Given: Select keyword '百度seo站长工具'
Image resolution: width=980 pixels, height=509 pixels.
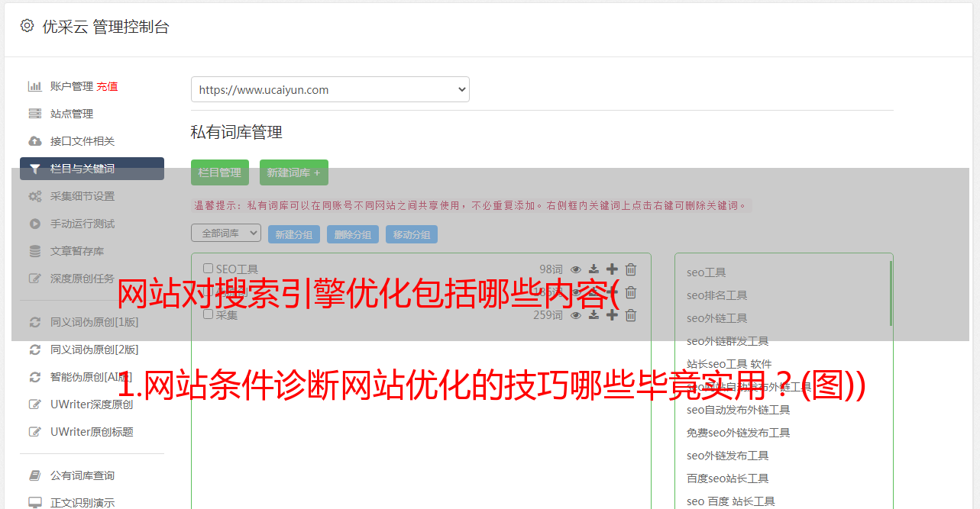Looking at the screenshot, I should [x=728, y=478].
